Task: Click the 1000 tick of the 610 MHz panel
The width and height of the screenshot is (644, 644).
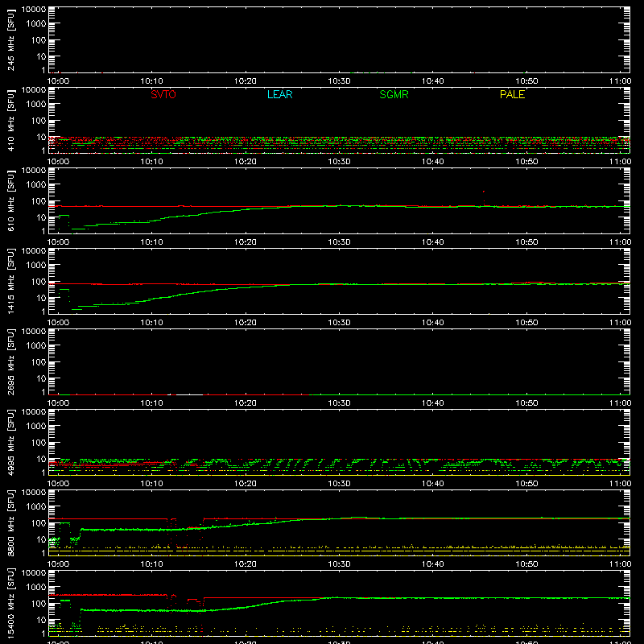Action: [36, 184]
